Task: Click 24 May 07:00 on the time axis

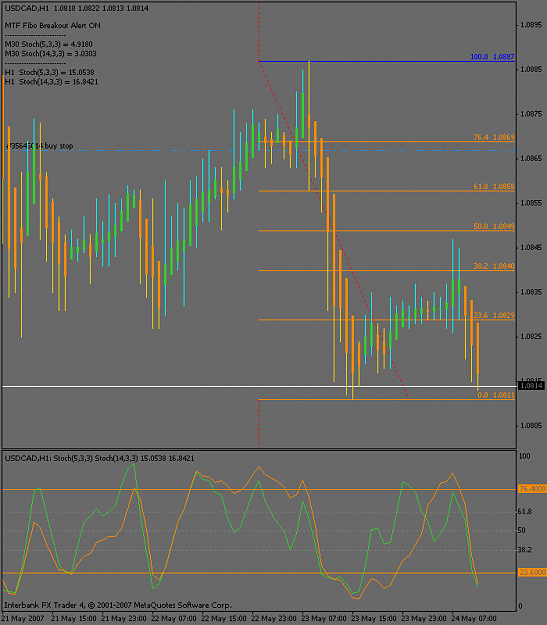Action: coord(474,619)
